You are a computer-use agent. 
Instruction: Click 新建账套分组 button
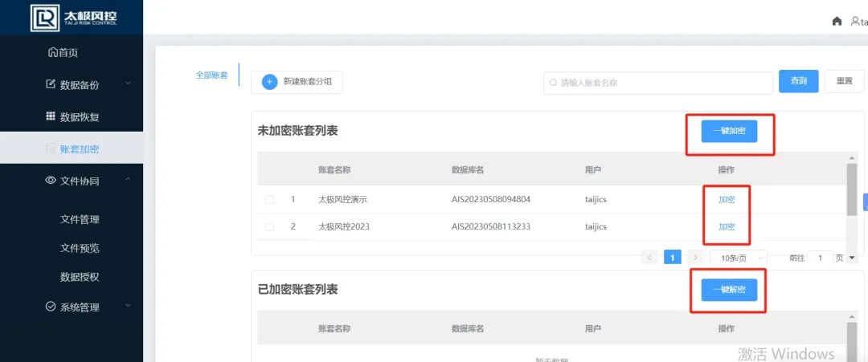(297, 82)
